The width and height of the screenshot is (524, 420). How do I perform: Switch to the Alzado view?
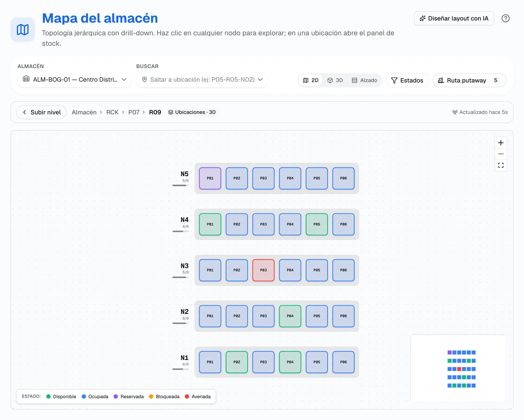364,80
